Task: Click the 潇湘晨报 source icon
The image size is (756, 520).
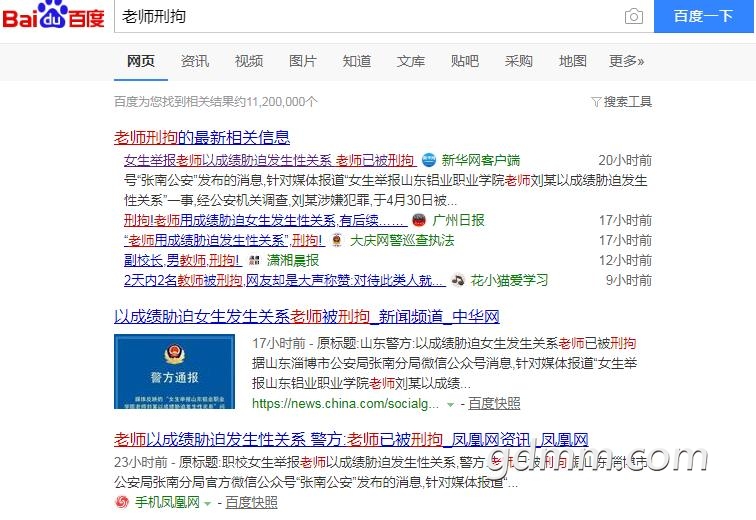Action: point(255,260)
